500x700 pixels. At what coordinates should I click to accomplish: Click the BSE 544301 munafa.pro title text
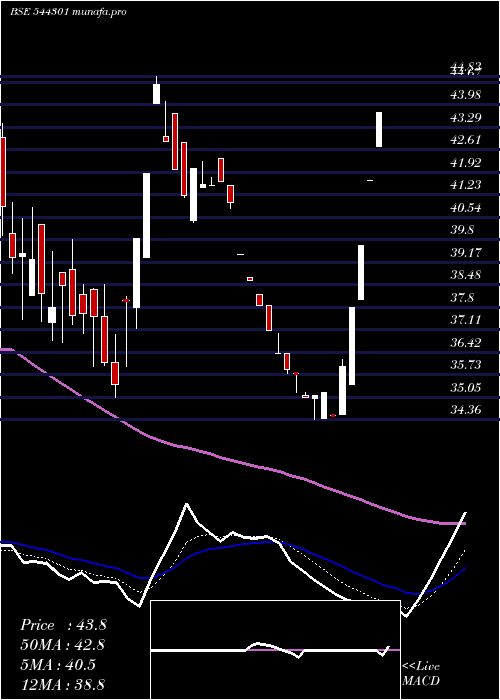pos(68,12)
